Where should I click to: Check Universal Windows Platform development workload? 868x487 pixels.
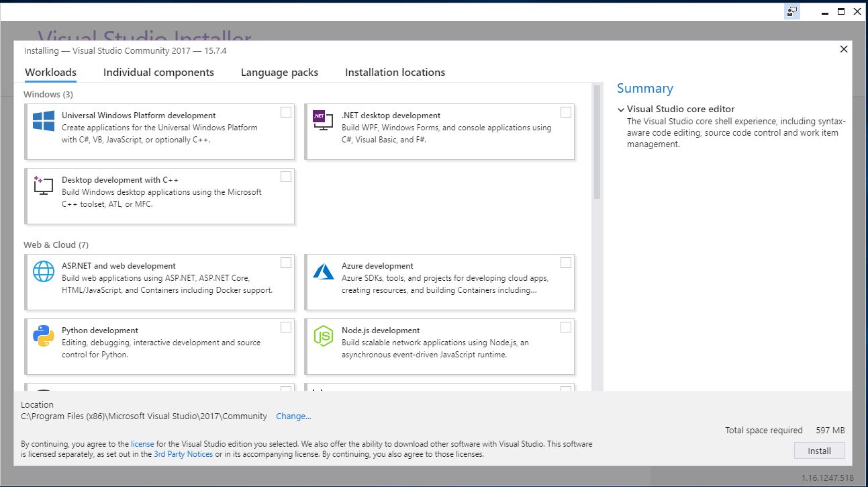click(x=286, y=112)
